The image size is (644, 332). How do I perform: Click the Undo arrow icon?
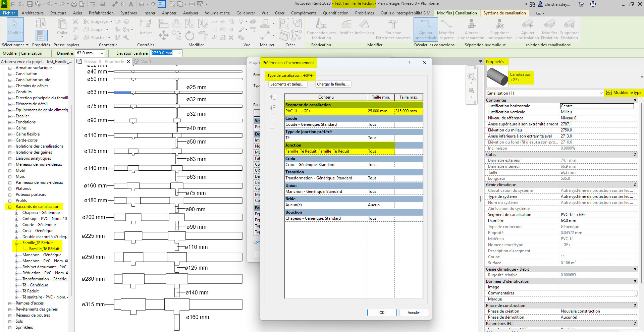click(50, 4)
